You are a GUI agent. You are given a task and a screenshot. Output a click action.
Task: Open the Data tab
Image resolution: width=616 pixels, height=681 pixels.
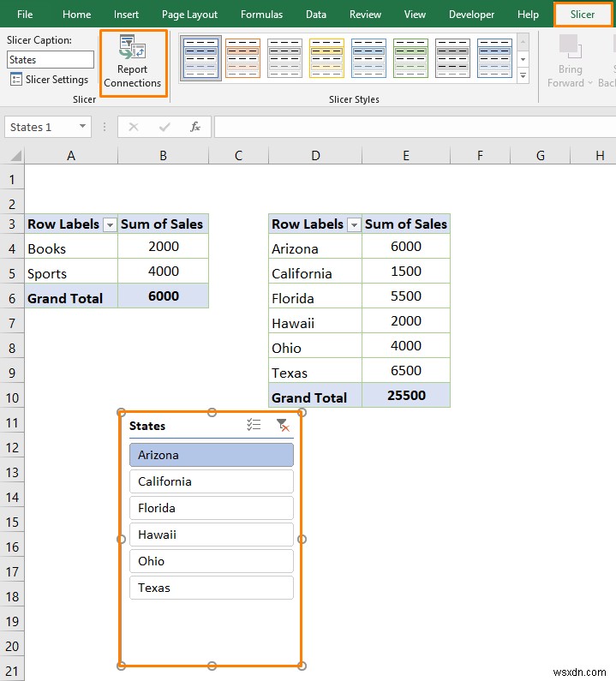click(316, 15)
